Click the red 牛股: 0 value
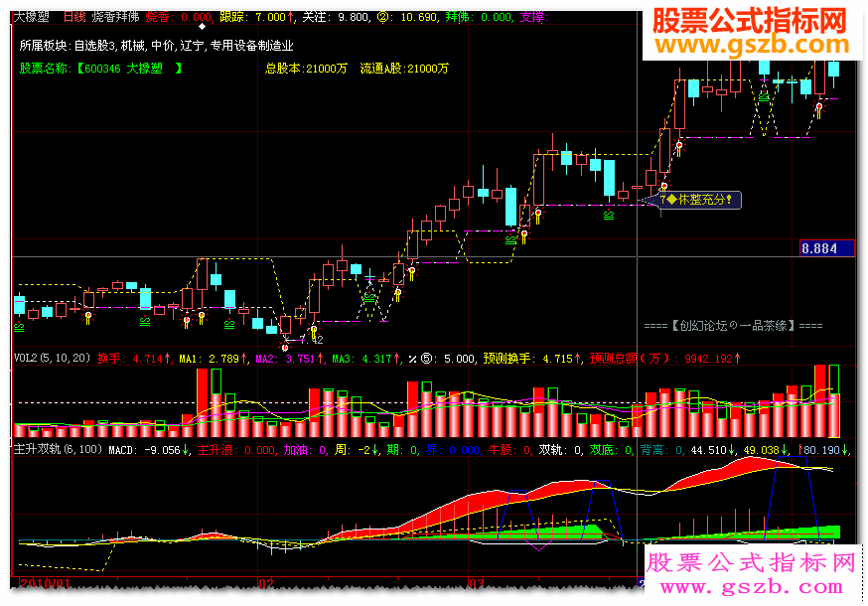The height and width of the screenshot is (606, 868). 509,450
